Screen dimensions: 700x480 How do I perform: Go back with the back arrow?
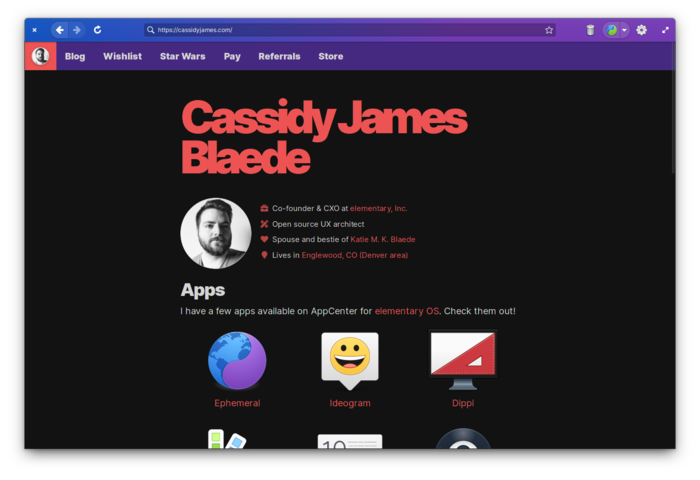click(59, 30)
